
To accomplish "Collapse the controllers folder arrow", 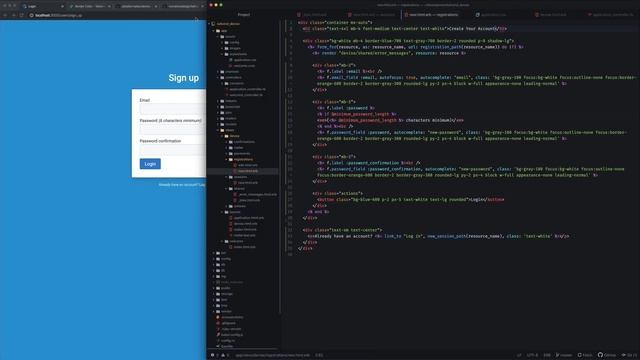I will click(x=218, y=77).
